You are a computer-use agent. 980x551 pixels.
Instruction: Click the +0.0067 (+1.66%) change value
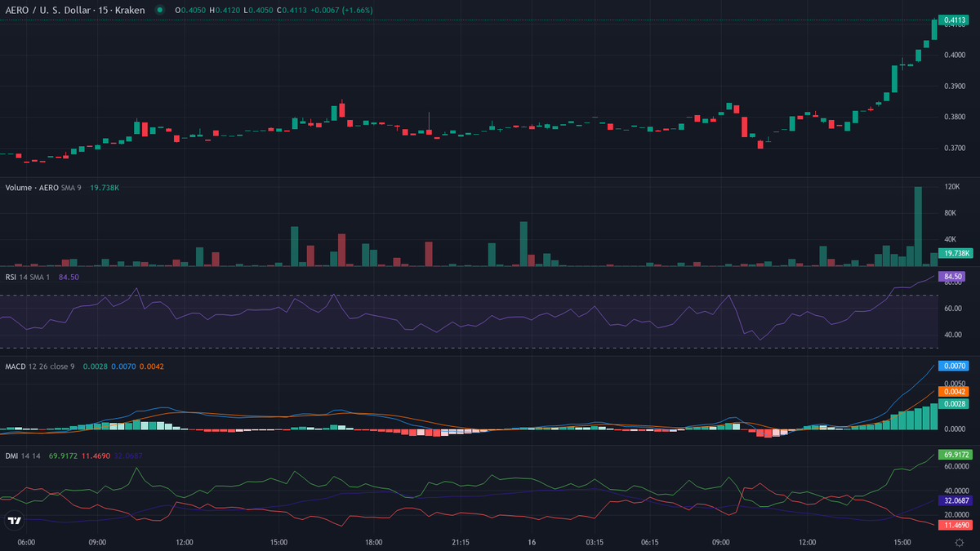341,10
